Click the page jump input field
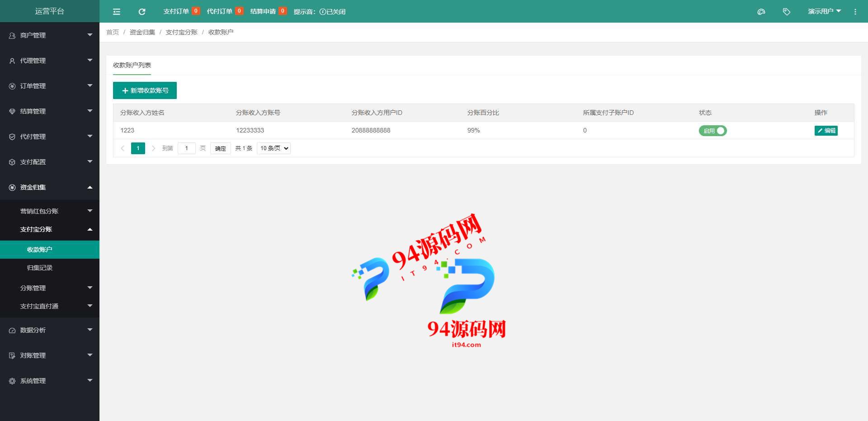Screen dimensions: 868x421 click(x=187, y=148)
